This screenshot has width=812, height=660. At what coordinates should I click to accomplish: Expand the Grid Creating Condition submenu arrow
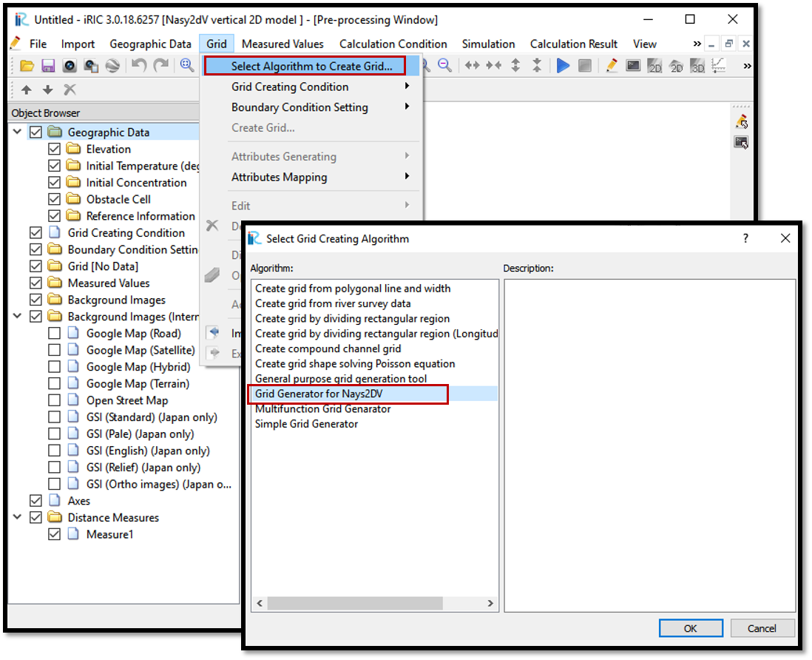point(407,86)
